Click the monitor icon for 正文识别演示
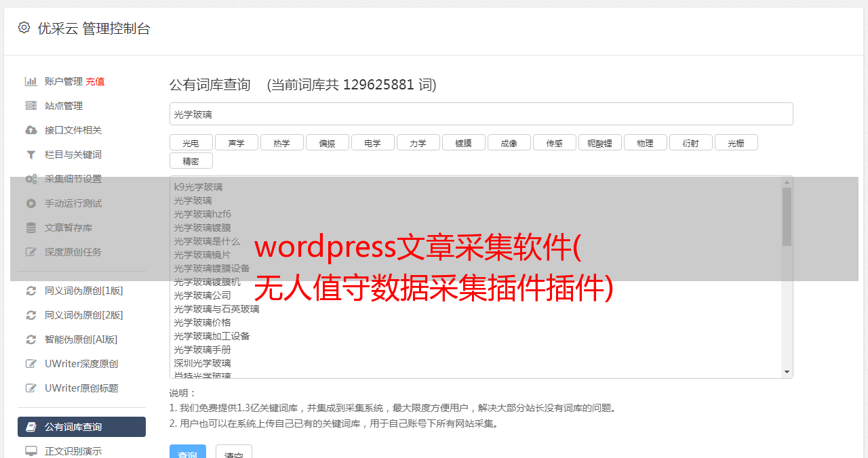The image size is (868, 458). coord(31,451)
